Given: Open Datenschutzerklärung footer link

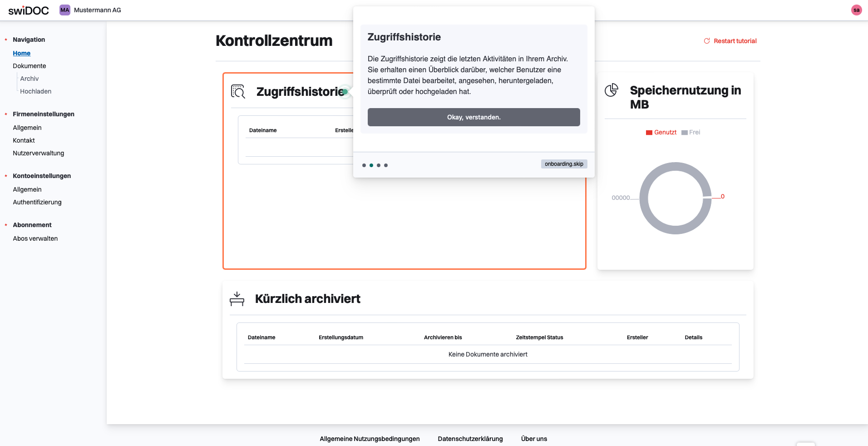Looking at the screenshot, I should point(470,439).
